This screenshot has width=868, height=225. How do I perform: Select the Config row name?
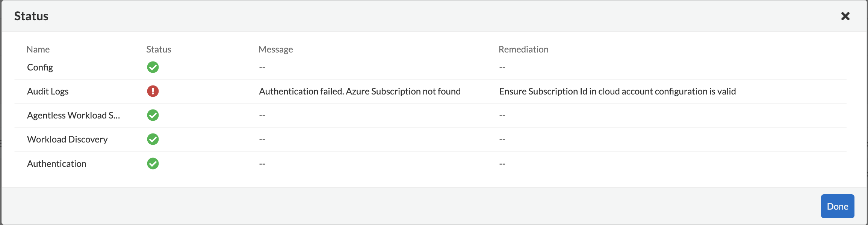tap(40, 67)
